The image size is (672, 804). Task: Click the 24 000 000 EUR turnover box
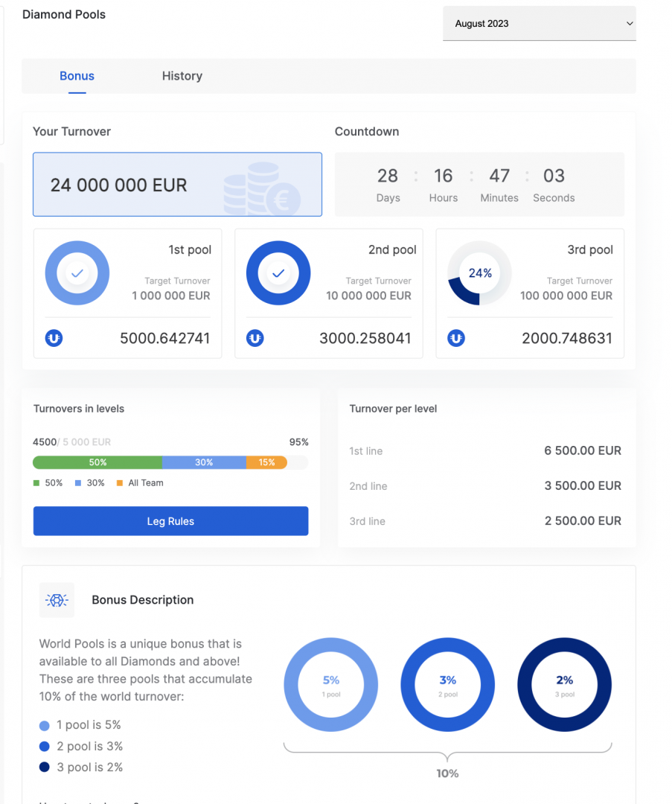(x=177, y=185)
